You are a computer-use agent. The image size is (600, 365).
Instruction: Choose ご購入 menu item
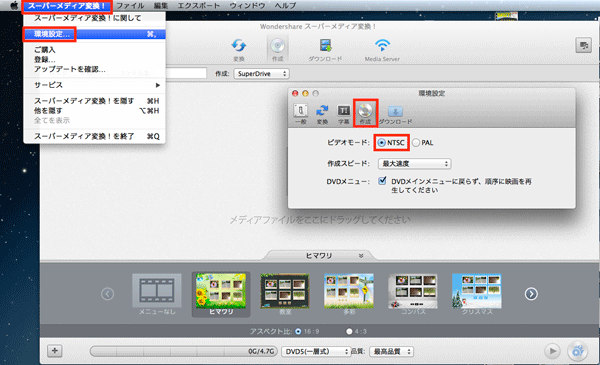95,50
